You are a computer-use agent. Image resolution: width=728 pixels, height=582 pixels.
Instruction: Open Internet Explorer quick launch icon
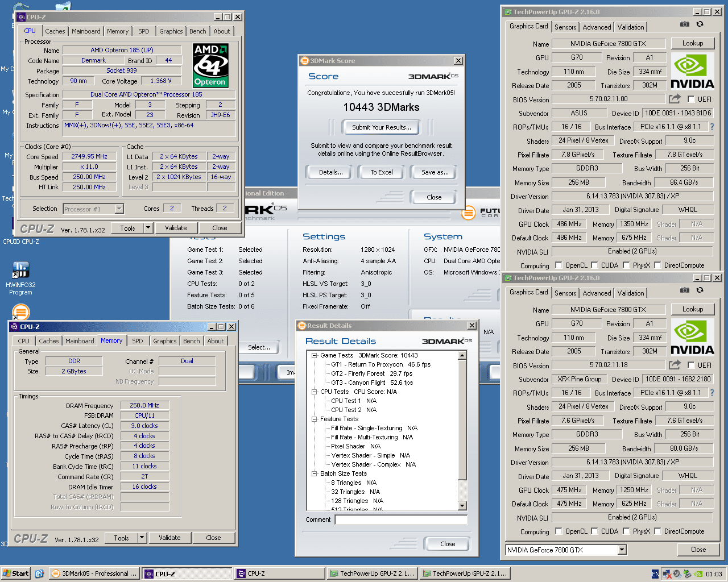tap(39, 573)
